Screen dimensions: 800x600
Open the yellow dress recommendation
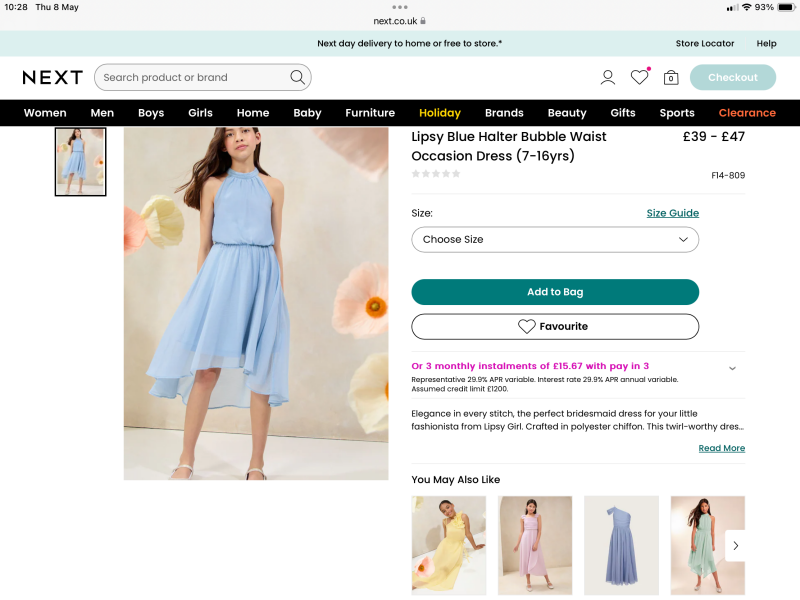click(448, 545)
